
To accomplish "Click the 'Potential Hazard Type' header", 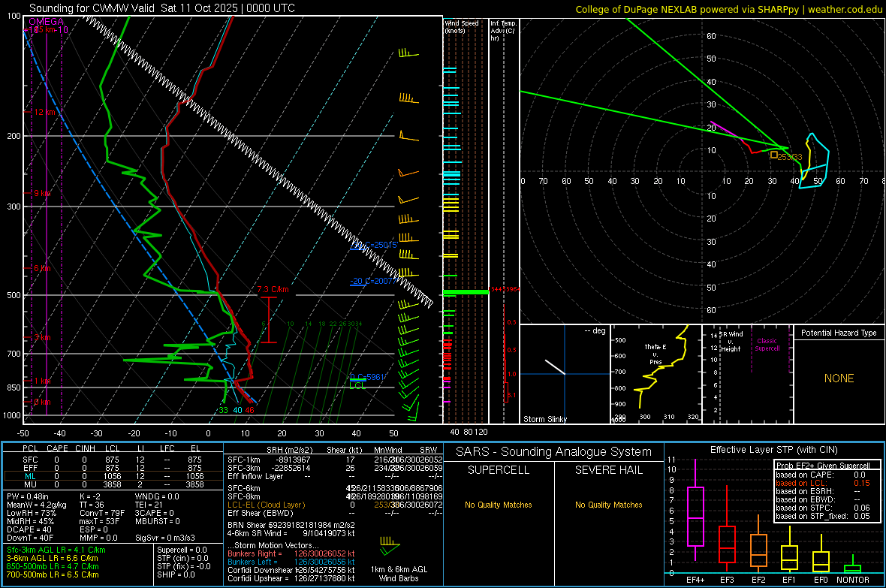I will tap(839, 333).
